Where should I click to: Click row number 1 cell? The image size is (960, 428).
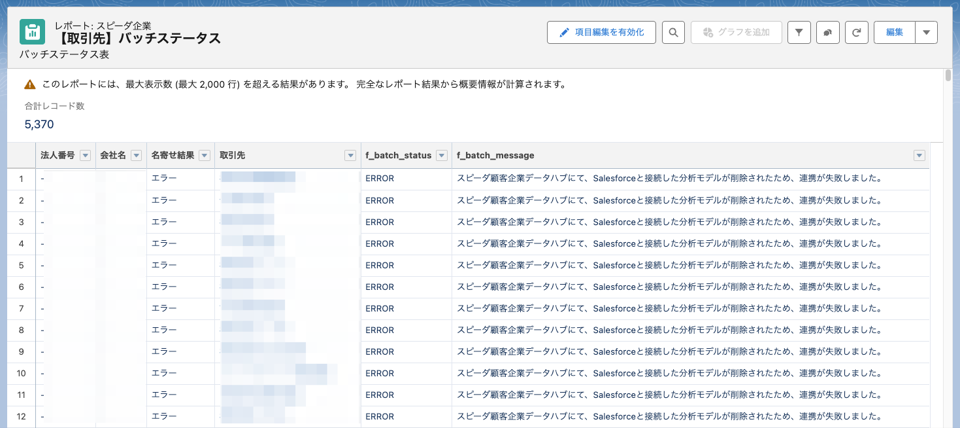[x=21, y=179]
